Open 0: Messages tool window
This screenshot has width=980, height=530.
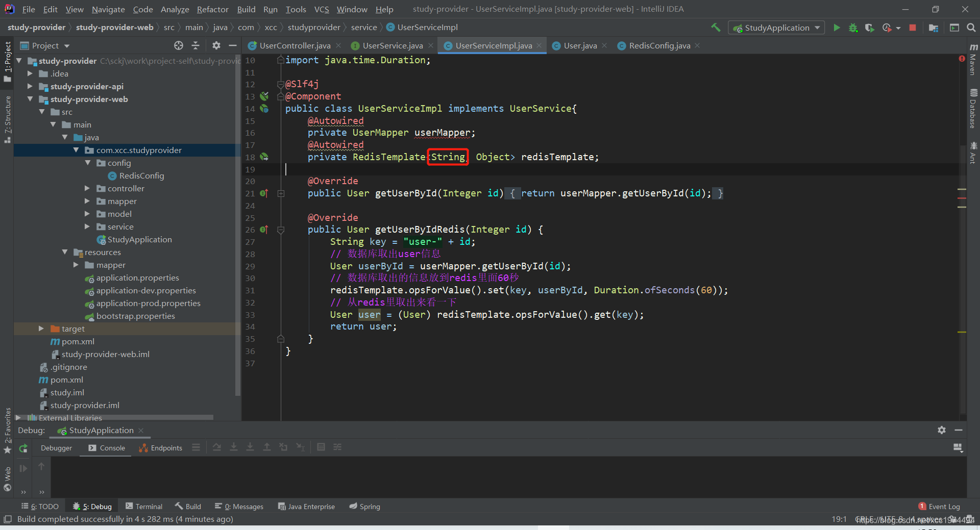pyautogui.click(x=239, y=506)
